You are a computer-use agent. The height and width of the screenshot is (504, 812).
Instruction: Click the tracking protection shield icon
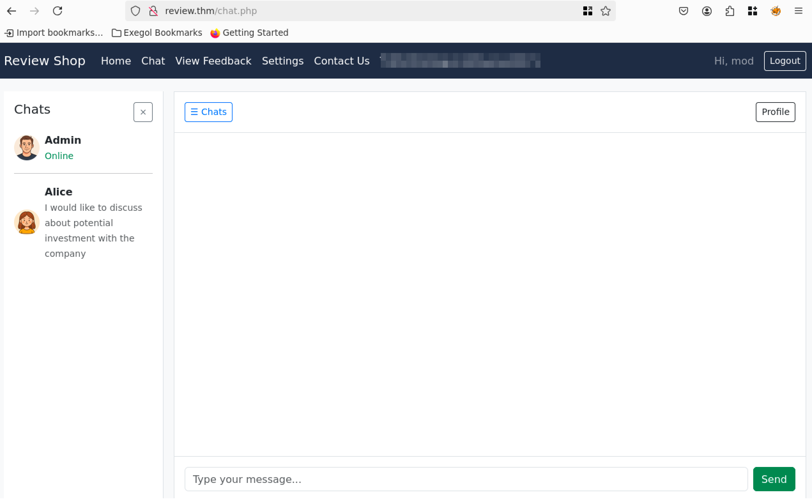(x=135, y=11)
